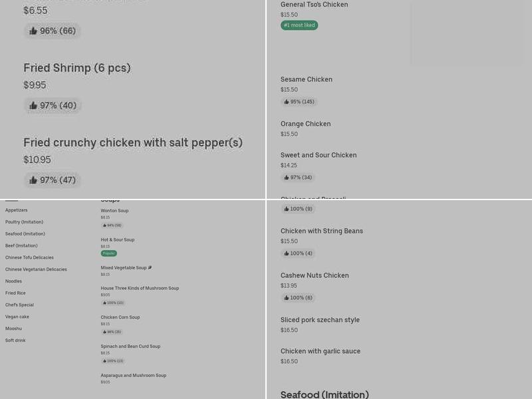The width and height of the screenshot is (532, 399).
Task: Click the 97% (47) thumbs-up rating icon
Action: (x=33, y=180)
